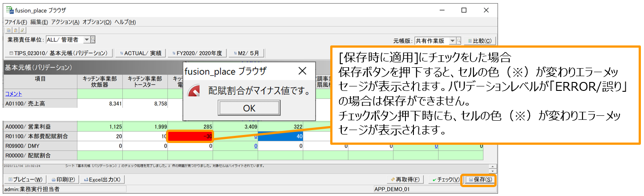Open the オプション(O) menu
Viewport: 644px width, 196px height.
point(97,22)
